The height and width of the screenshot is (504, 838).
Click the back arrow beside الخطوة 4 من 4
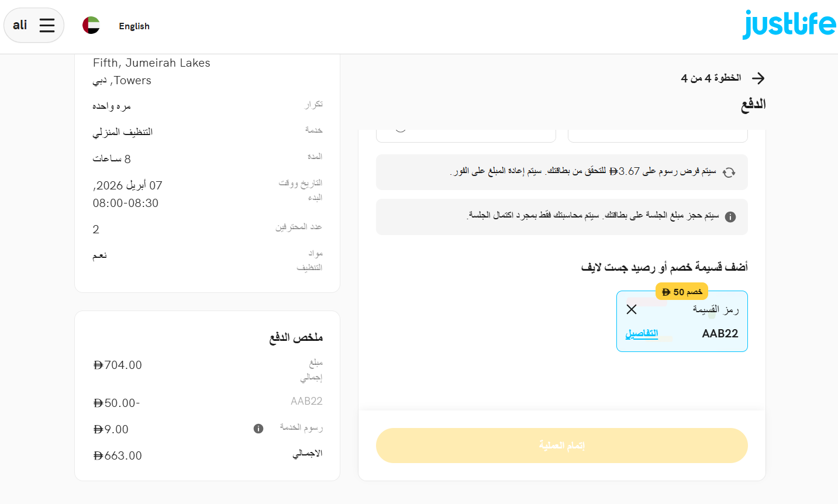pyautogui.click(x=758, y=77)
